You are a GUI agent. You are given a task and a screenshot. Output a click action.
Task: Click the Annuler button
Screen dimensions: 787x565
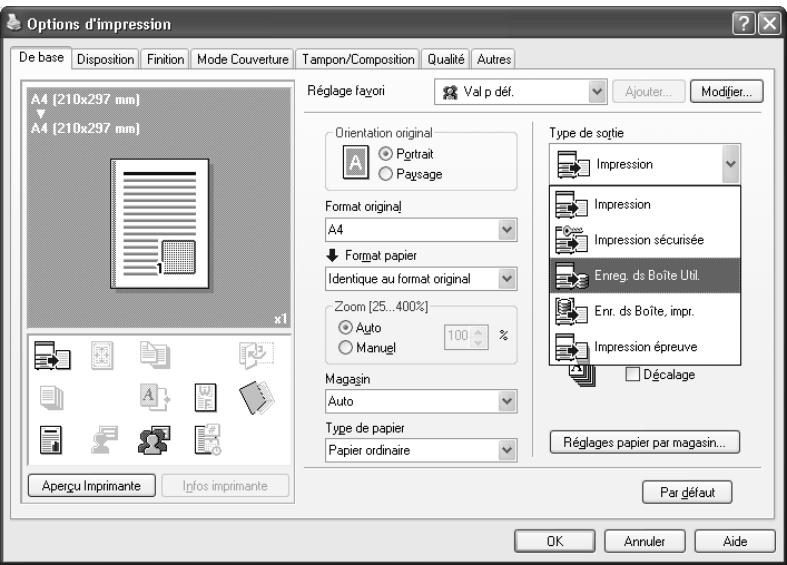[x=644, y=541]
